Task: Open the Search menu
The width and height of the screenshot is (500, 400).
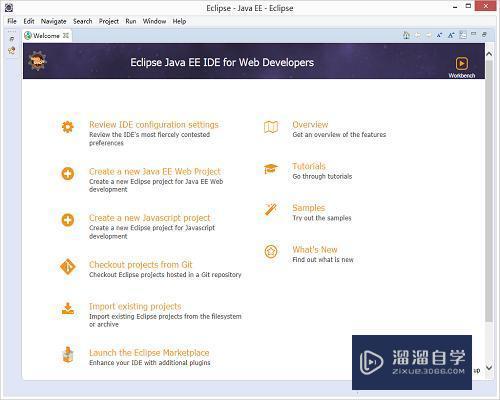Action: pos(83,21)
